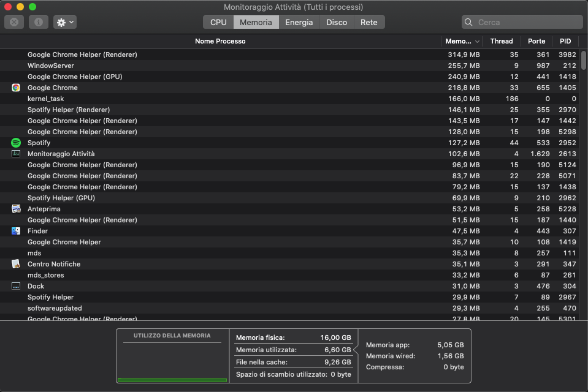The width and height of the screenshot is (588, 392).
Task: Select Chrome Helper (Renderer) with PID 1440
Action: point(289,220)
